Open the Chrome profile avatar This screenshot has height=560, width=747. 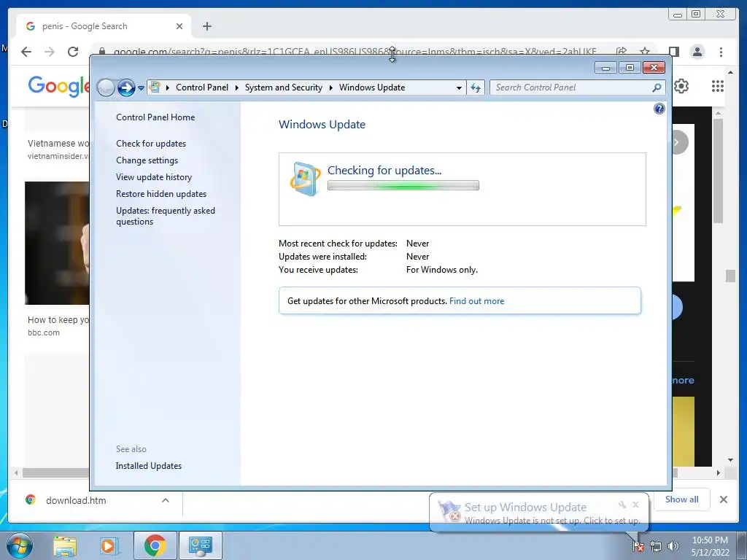click(x=697, y=52)
